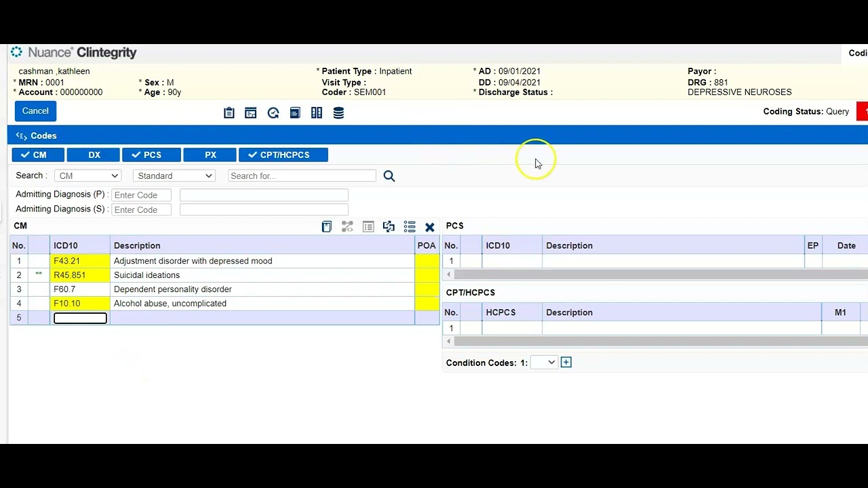
Task: Open the document notes toolbar icon
Action: pos(295,113)
